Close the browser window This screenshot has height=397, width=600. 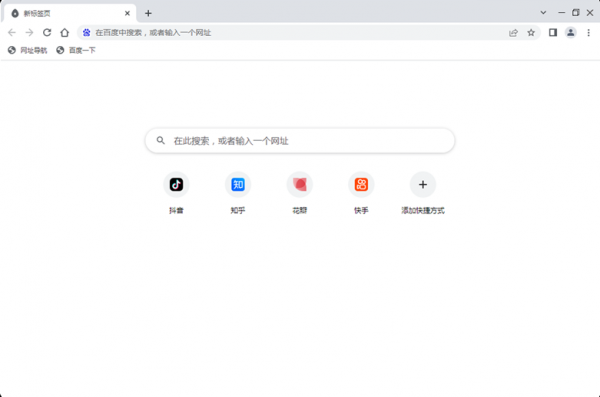click(x=590, y=13)
